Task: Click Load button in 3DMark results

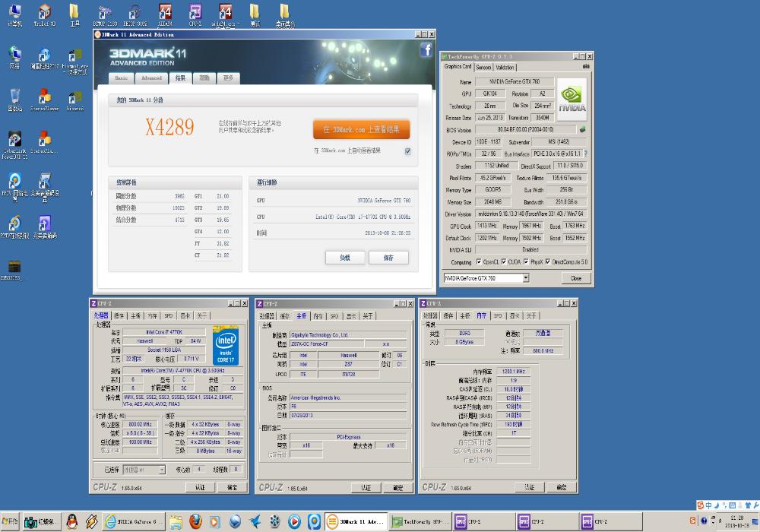Action: (x=344, y=258)
